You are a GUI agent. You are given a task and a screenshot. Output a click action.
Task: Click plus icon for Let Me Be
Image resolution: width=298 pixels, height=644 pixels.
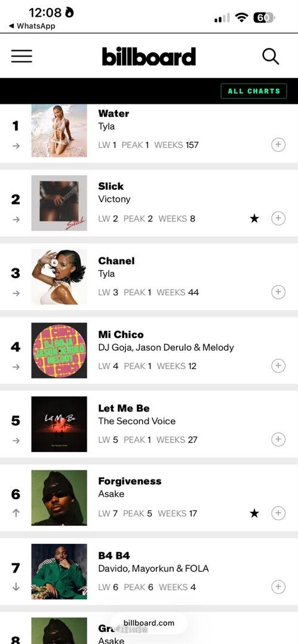pyautogui.click(x=278, y=439)
